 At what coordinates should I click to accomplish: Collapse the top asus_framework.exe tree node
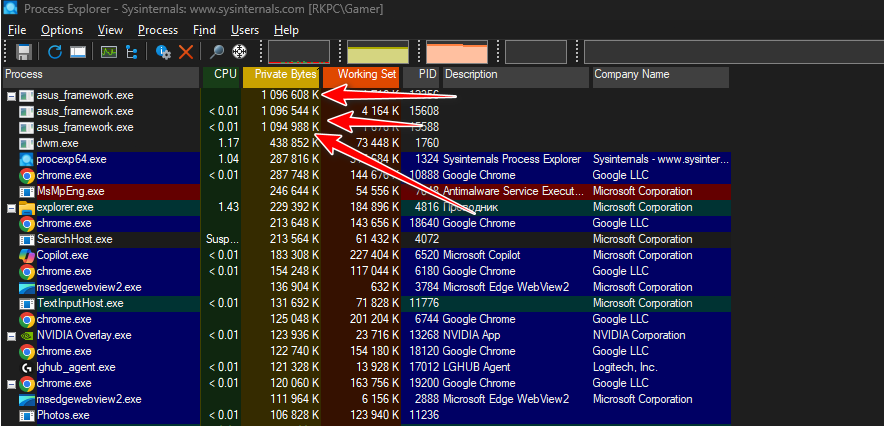[x=11, y=96]
